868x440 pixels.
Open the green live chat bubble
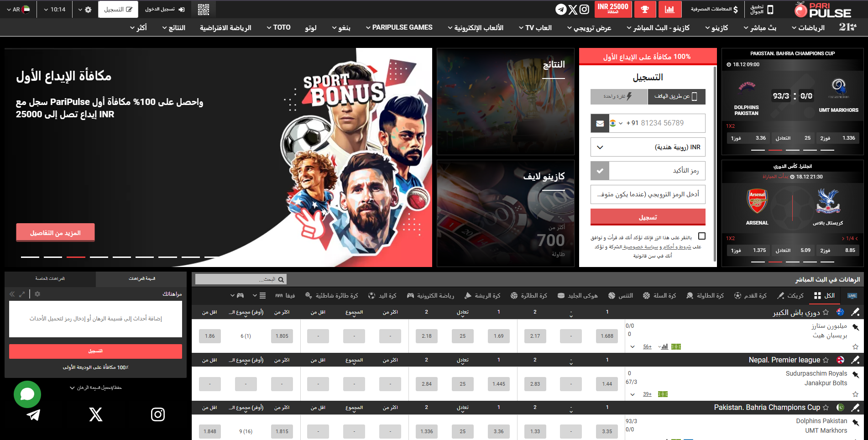tap(27, 394)
